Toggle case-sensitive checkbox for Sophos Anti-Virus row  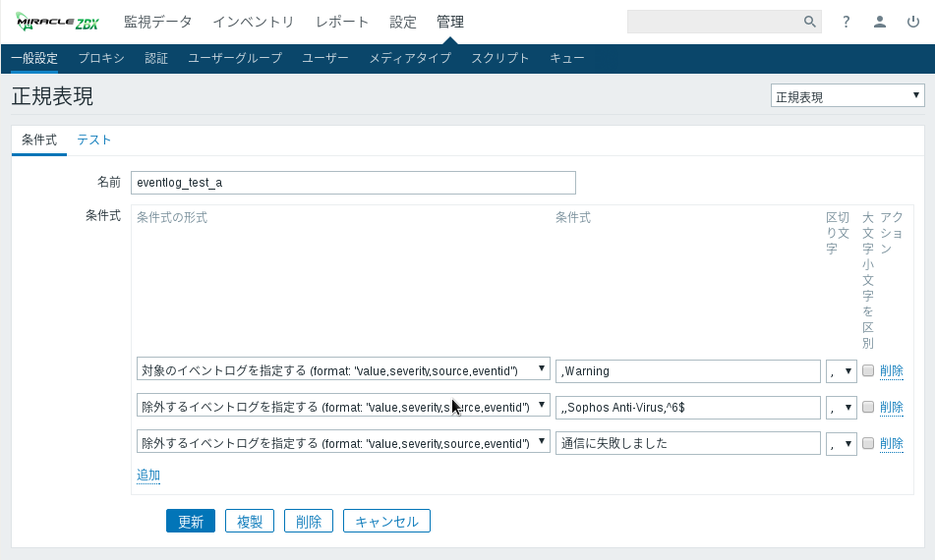[868, 407]
